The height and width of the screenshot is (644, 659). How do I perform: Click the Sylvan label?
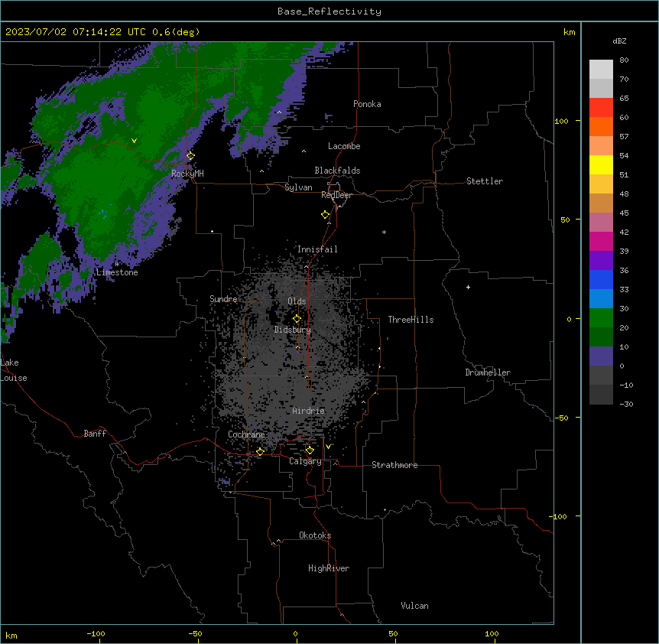point(298,187)
